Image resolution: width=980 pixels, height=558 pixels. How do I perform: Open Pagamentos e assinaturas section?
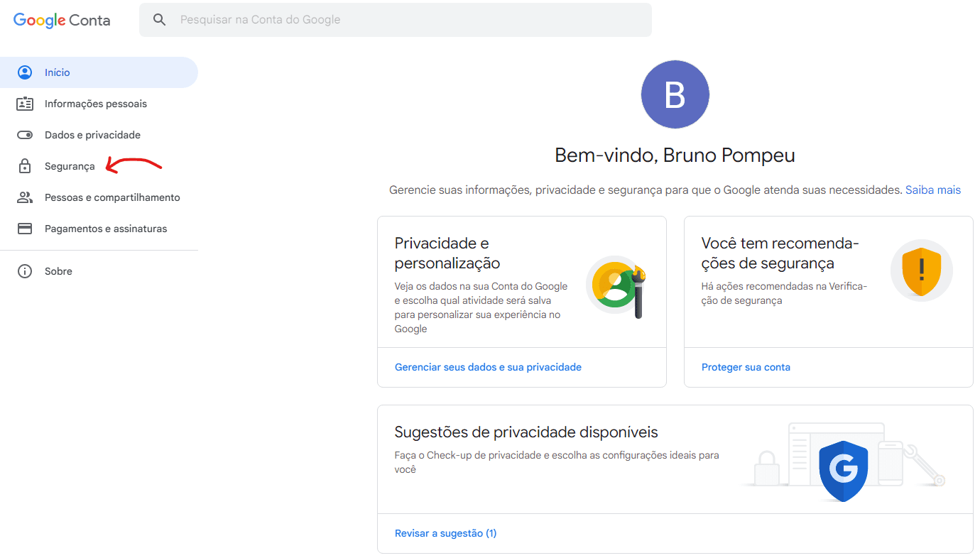(99, 229)
